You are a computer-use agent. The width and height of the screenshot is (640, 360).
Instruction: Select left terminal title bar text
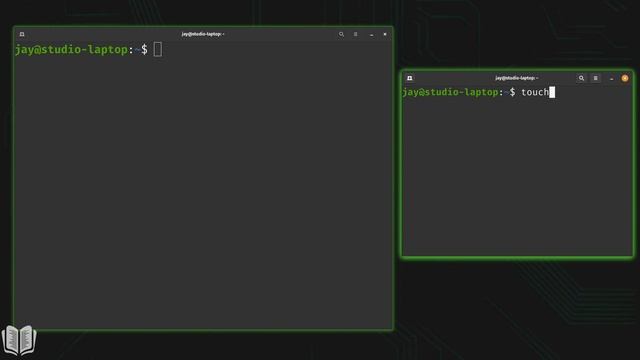[x=203, y=34]
